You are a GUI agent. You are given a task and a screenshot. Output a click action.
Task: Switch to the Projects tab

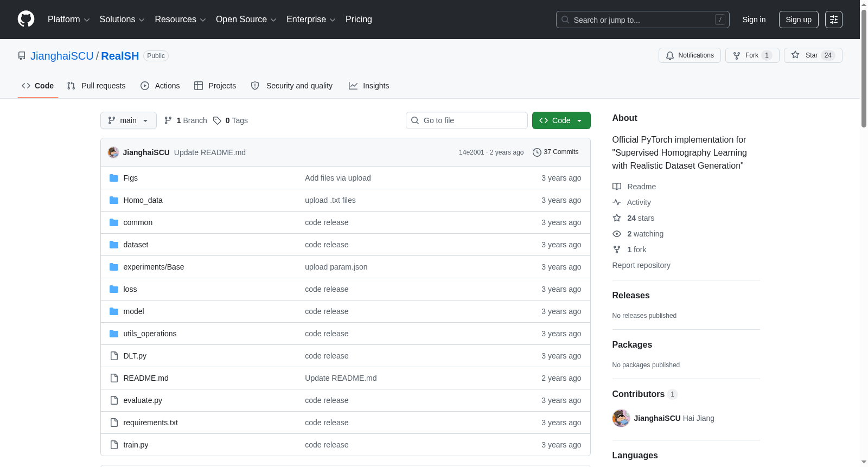(x=215, y=86)
